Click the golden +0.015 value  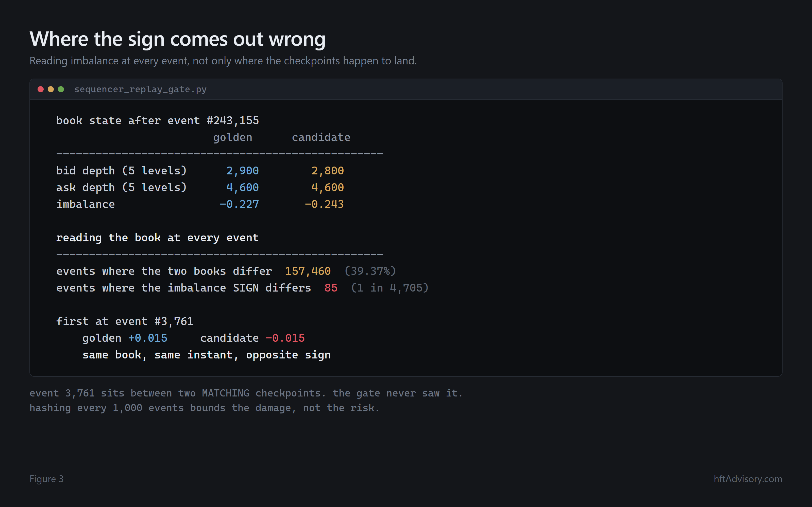coord(148,338)
